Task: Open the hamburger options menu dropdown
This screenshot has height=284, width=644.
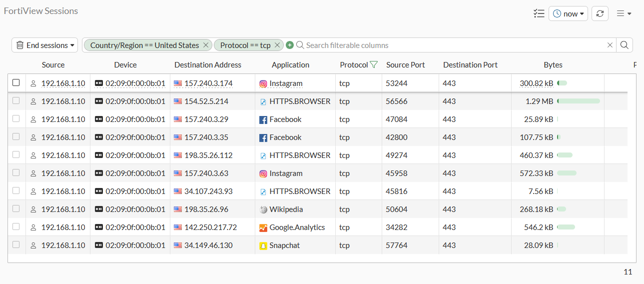Action: click(x=624, y=13)
